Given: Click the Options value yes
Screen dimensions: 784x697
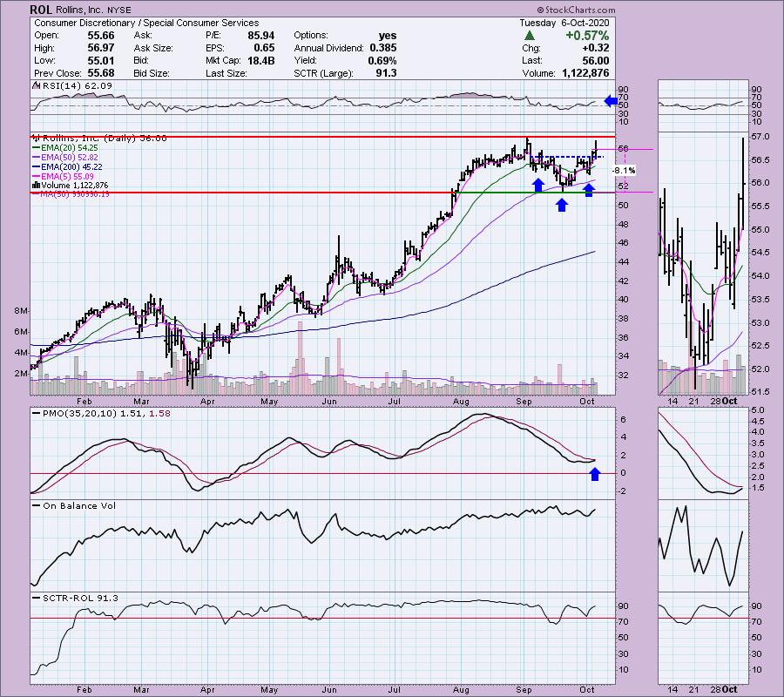Looking at the screenshot, I should click(x=388, y=36).
